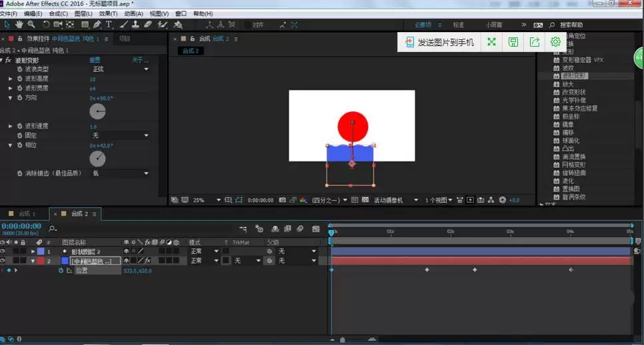Click the green settings gear icon
Image resolution: width=644 pixels, height=345 pixels.
tap(555, 42)
